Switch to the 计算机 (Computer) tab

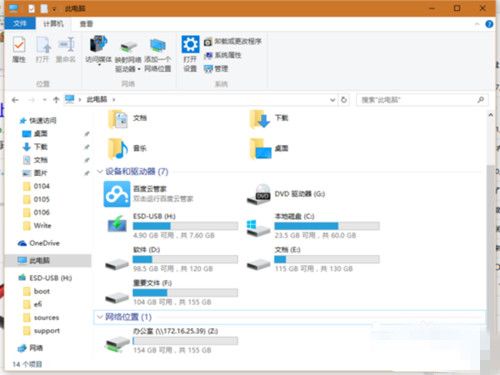(53, 24)
